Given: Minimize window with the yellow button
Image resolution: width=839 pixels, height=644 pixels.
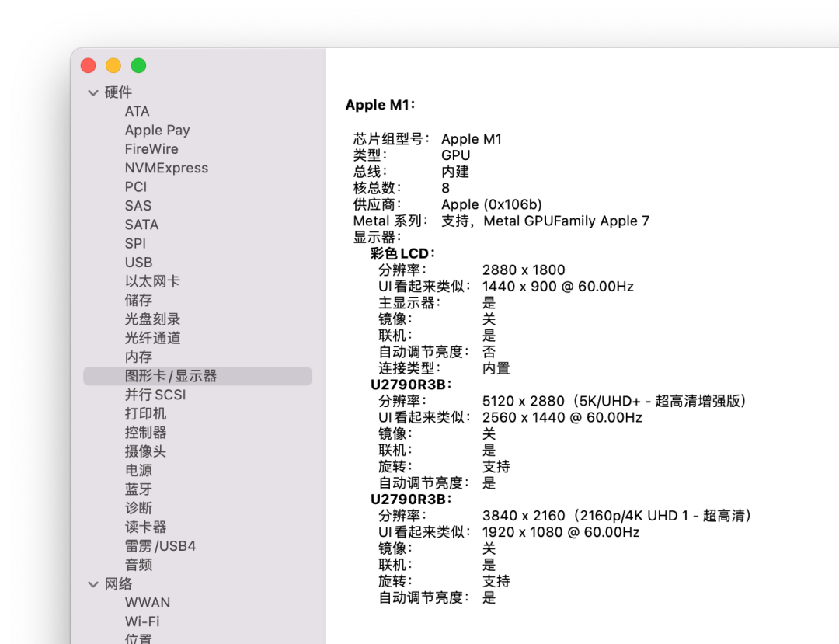Looking at the screenshot, I should pos(113,66).
